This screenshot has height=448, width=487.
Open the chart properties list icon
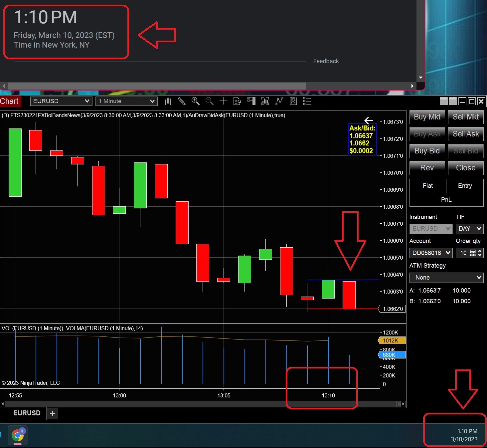coord(307,101)
